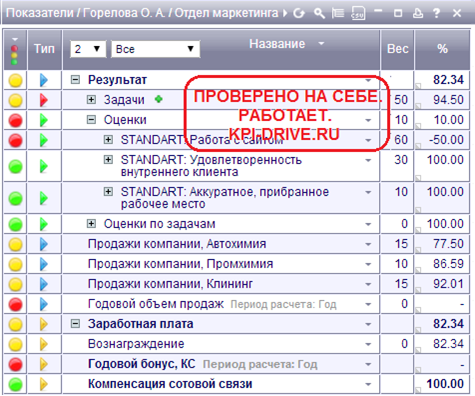Click red status circle for Годовой объем продаж
This screenshot has width=475, height=396.
15,304
